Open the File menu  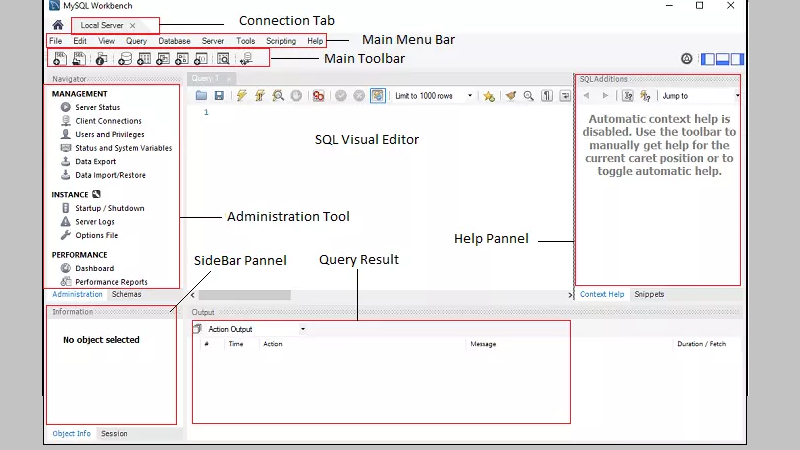[56, 41]
